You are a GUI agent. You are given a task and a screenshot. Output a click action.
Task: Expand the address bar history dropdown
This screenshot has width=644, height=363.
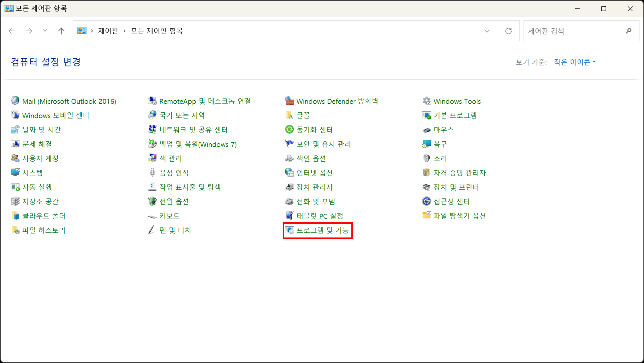[487, 31]
